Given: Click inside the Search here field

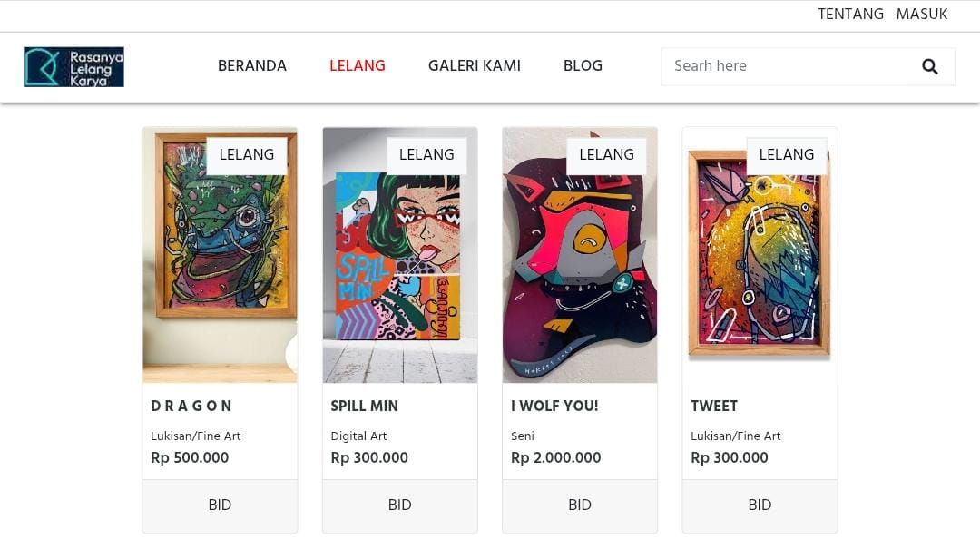Looking at the screenshot, I should pyautogui.click(x=780, y=66).
